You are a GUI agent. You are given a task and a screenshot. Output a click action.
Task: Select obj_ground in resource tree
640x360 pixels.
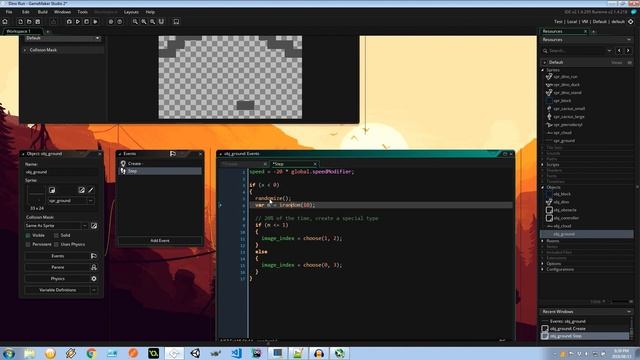[587, 234]
